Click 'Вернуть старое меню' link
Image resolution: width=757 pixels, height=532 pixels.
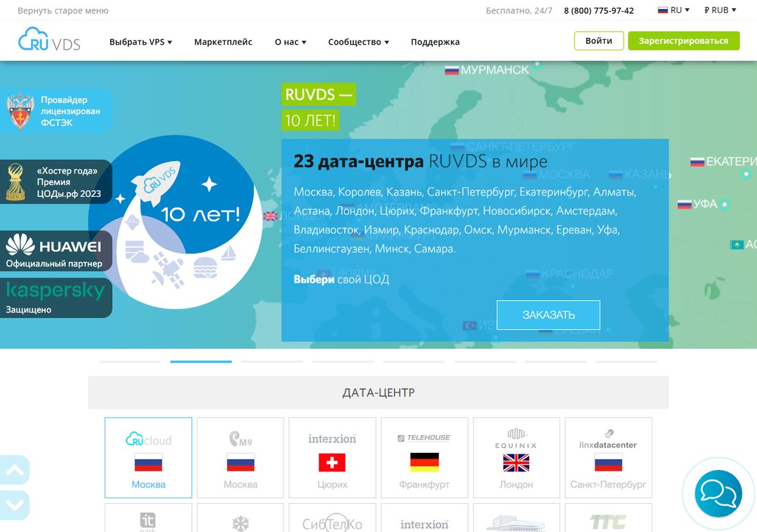point(63,10)
